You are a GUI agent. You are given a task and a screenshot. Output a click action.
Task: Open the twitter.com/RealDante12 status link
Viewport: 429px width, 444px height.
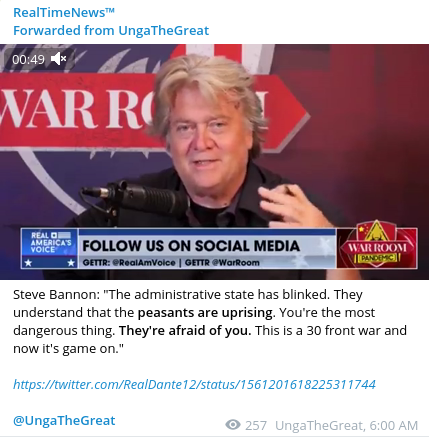coord(194,384)
